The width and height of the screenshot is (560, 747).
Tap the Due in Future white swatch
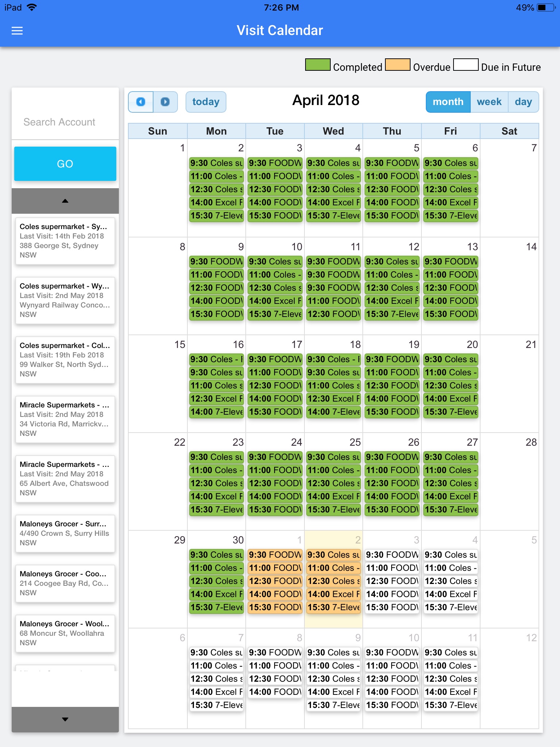[x=466, y=65]
